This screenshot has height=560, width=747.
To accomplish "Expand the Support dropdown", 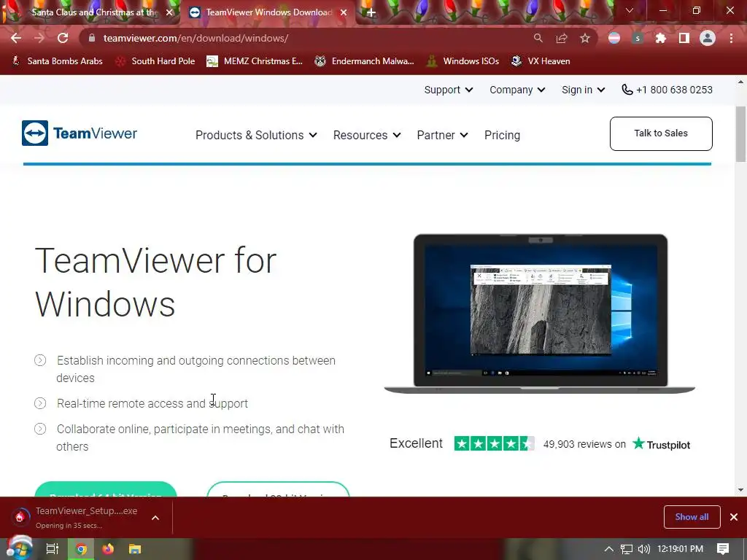I will coord(449,90).
